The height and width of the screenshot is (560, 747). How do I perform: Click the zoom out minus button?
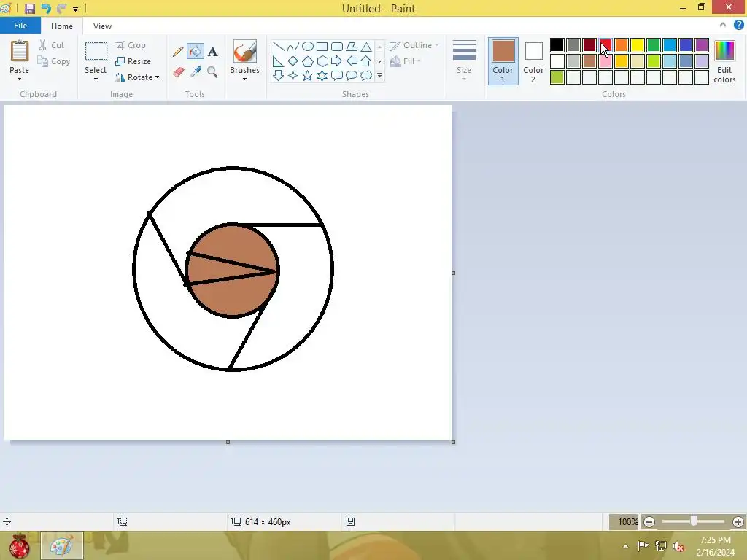click(649, 522)
